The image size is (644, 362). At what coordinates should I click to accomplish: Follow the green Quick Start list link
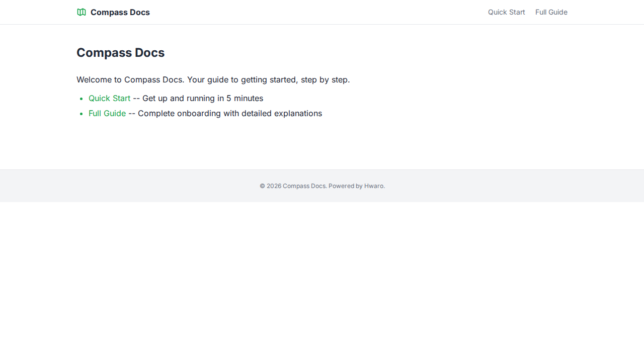click(x=109, y=99)
